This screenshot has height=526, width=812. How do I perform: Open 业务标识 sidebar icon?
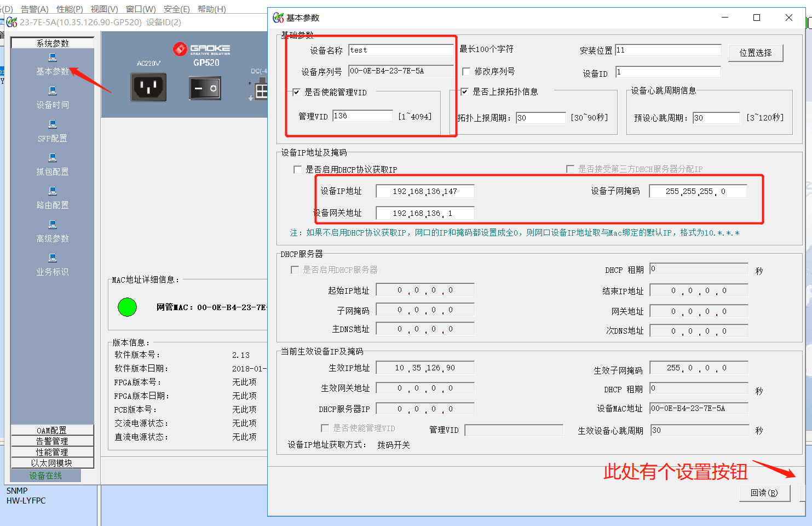point(53,258)
